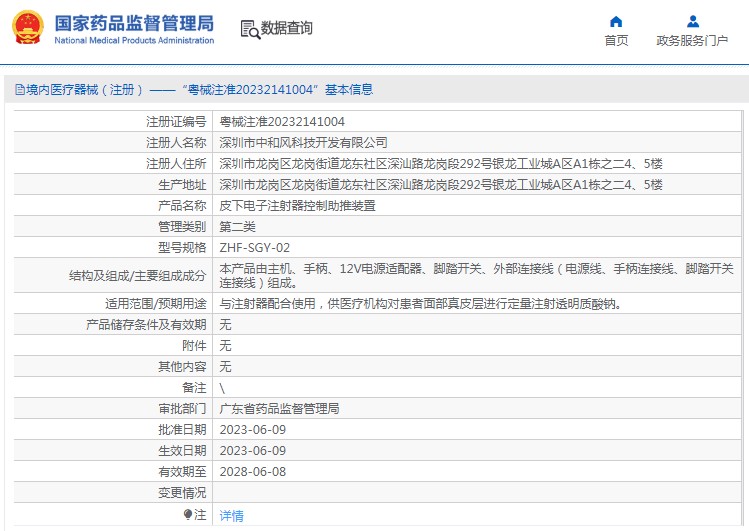Screen dimensions: 749x531
Task: Click the 数据查询 heading text
Action: pos(286,28)
